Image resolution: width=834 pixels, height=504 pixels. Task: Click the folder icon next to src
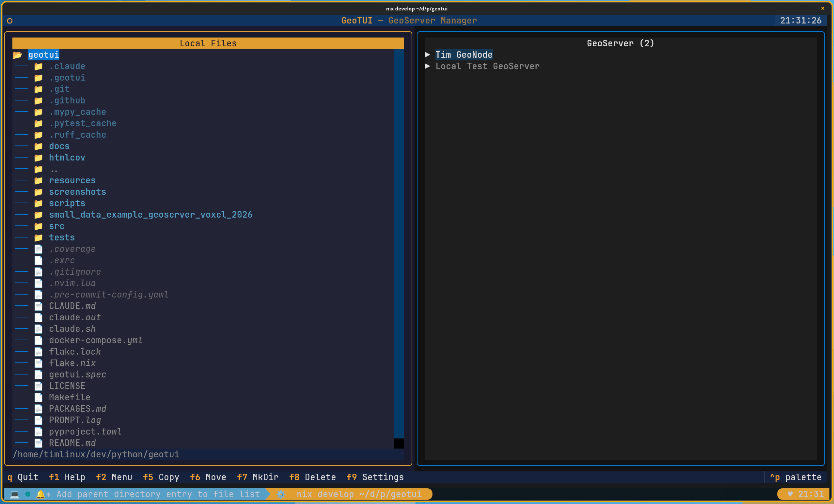(38, 226)
